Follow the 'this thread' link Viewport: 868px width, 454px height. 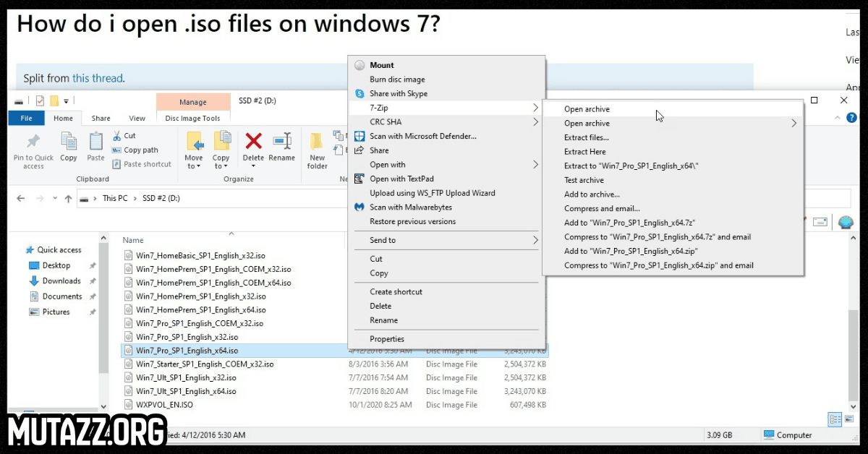[x=98, y=78]
